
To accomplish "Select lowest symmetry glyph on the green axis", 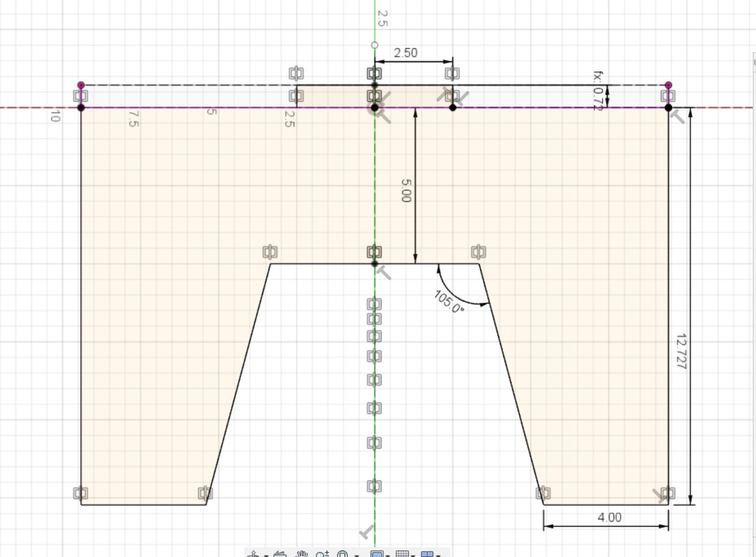I will click(x=374, y=486).
